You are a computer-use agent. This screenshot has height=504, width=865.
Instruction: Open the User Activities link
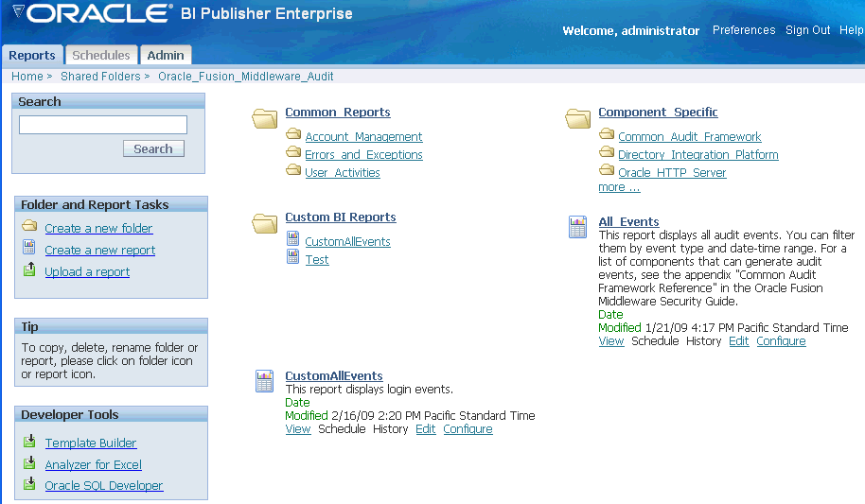coord(343,173)
